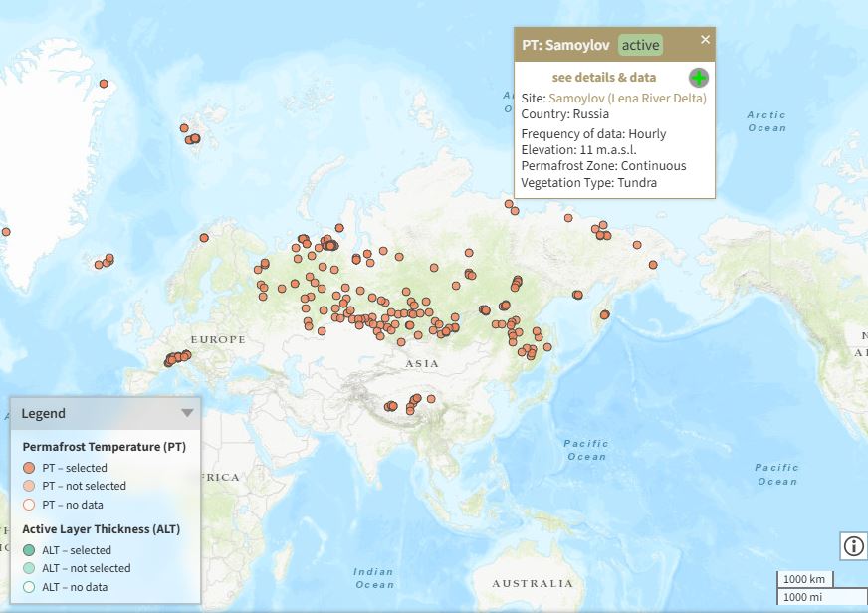
Task: Click the Active Layer Thickness (ALT) heading
Action: click(101, 529)
